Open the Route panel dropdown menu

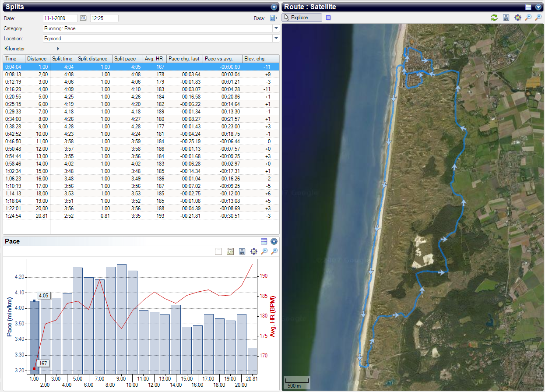538,7
